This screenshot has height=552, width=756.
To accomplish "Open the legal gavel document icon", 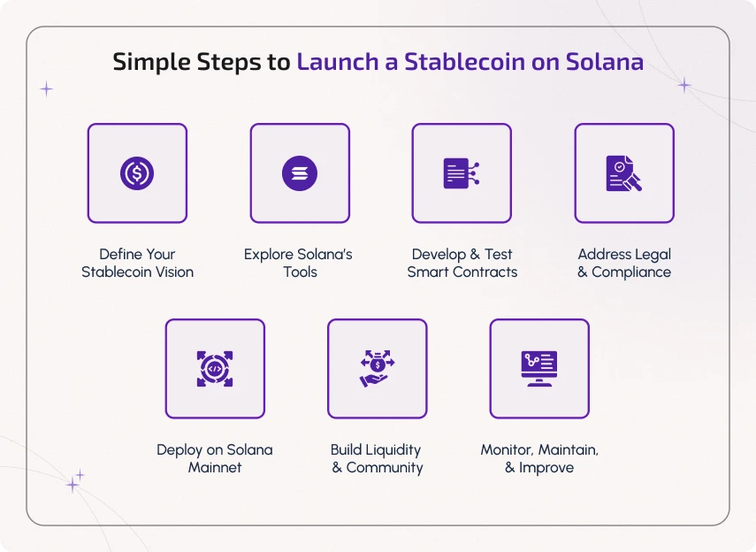I will click(x=624, y=173).
